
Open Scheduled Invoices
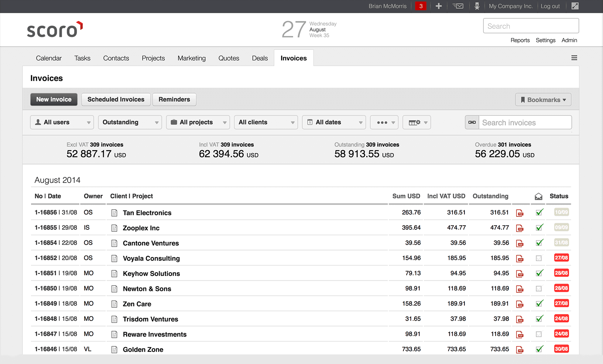click(116, 100)
